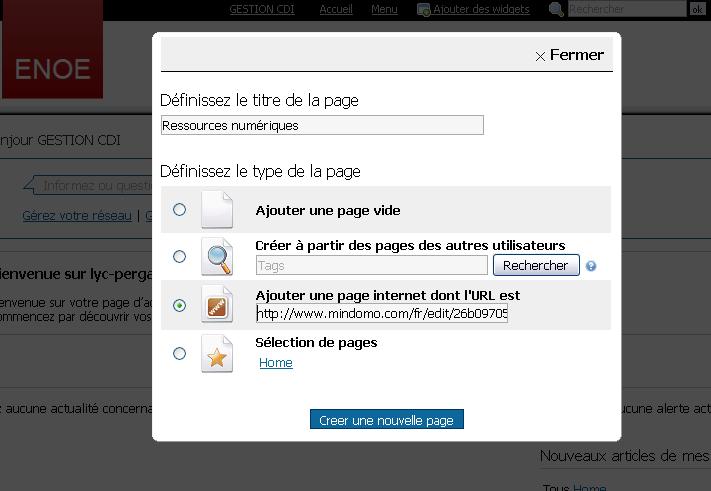This screenshot has height=491, width=711.
Task: Select the 'Ajouter une page vide' radio button
Action: [179, 210]
